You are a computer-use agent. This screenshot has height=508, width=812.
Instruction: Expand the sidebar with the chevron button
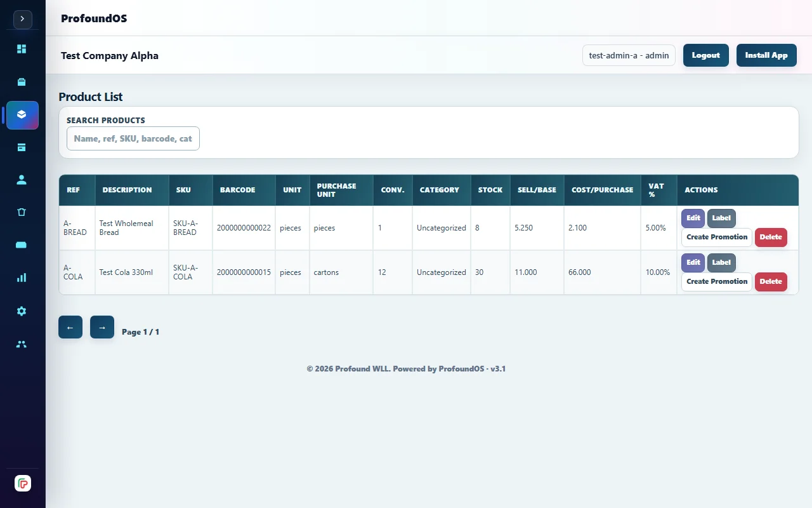22,19
